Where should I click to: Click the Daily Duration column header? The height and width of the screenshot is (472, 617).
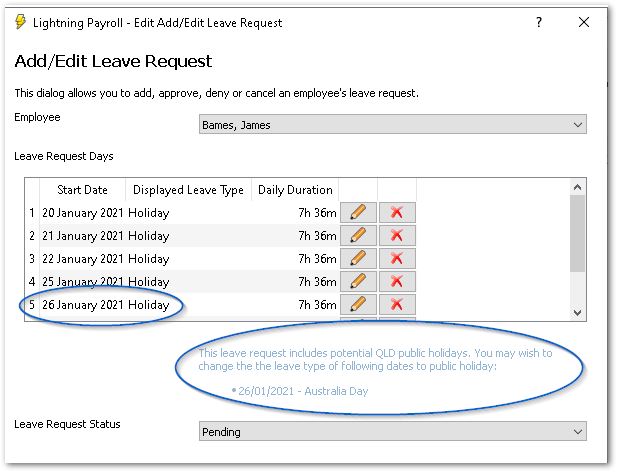(x=295, y=190)
